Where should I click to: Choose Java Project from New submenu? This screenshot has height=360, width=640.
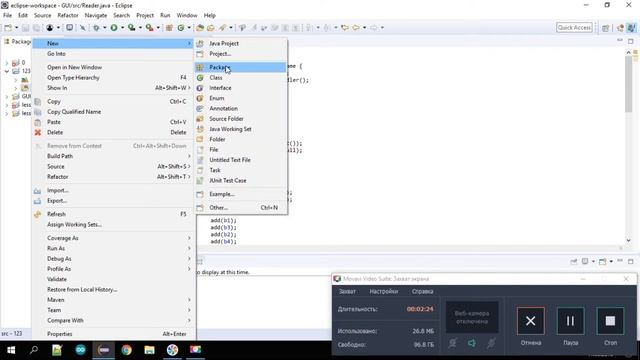pyautogui.click(x=240, y=43)
